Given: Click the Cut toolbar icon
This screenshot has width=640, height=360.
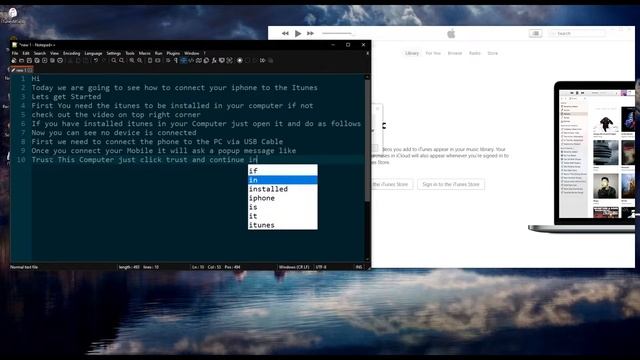Looking at the screenshot, I should [x=69, y=60].
